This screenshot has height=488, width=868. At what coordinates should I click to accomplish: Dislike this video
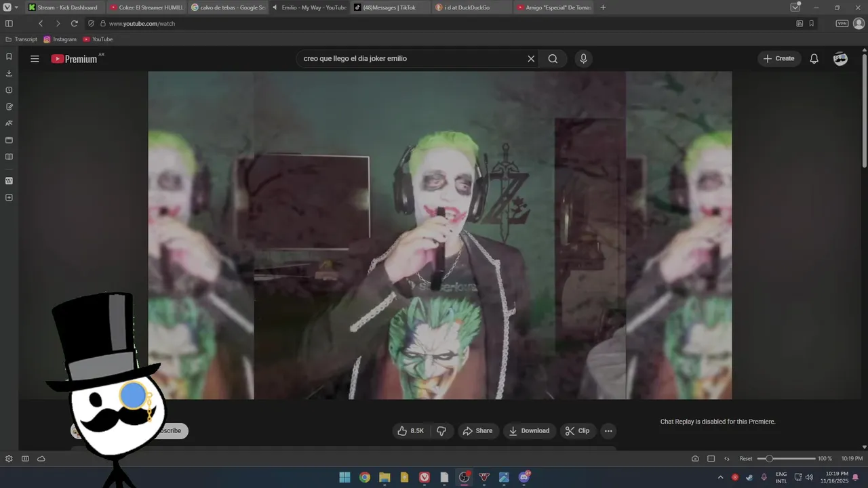tap(441, 430)
